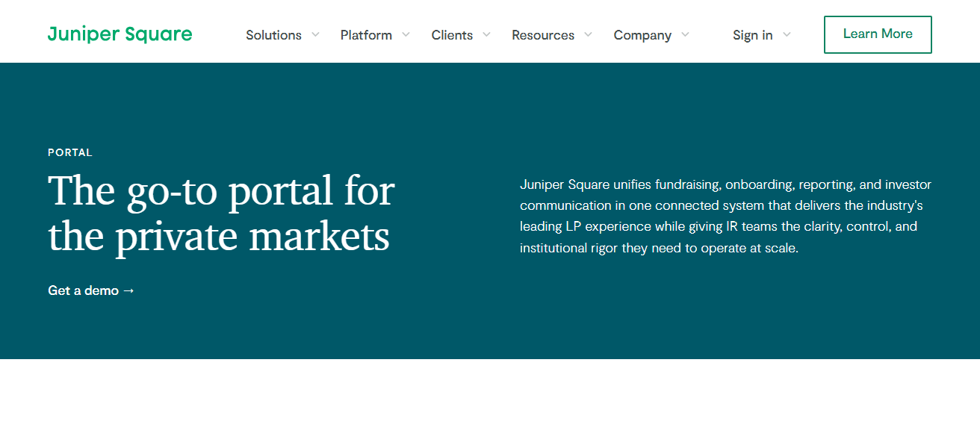Image resolution: width=980 pixels, height=448 pixels.
Task: Open the Platform navigation menu
Action: point(366,34)
